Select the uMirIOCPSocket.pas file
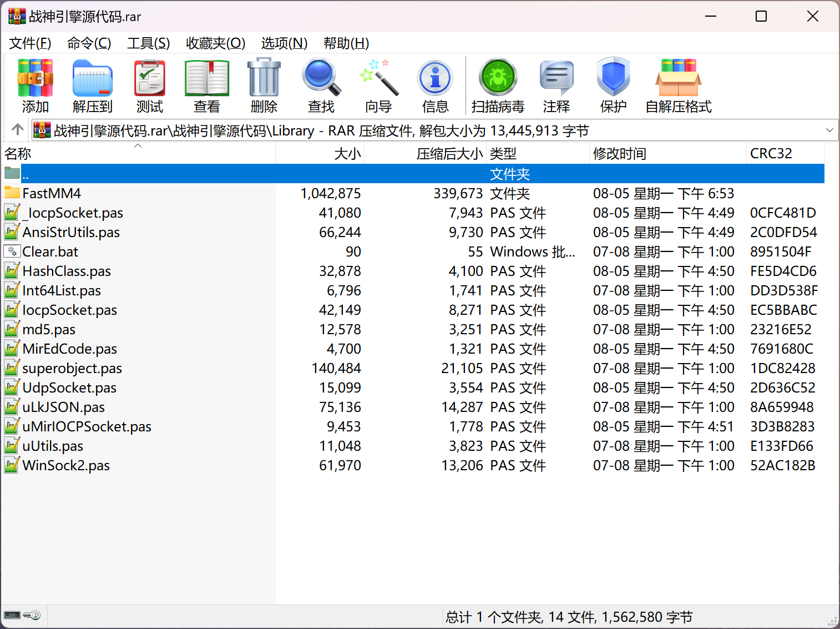The height and width of the screenshot is (629, 840). click(87, 426)
